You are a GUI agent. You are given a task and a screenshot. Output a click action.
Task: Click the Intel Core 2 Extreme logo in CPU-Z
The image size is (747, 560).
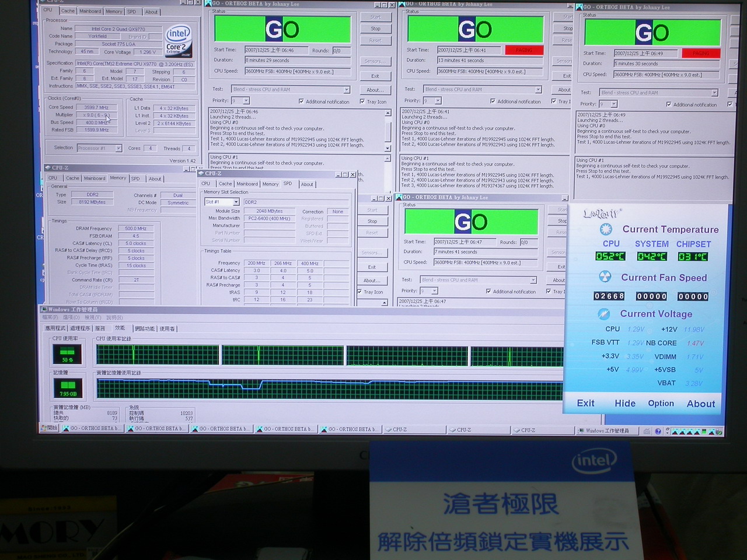coord(177,41)
